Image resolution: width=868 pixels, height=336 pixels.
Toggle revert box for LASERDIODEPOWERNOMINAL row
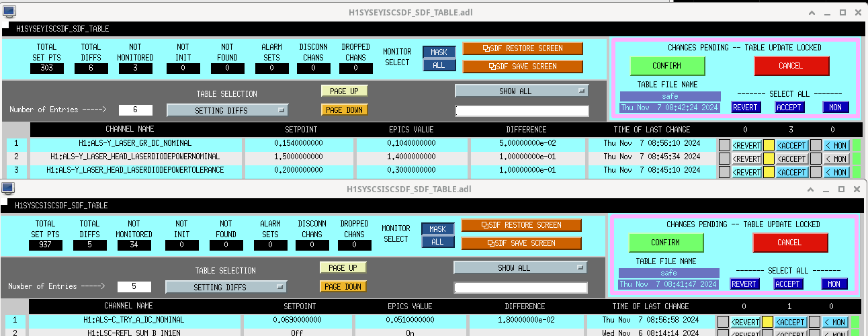(724, 159)
